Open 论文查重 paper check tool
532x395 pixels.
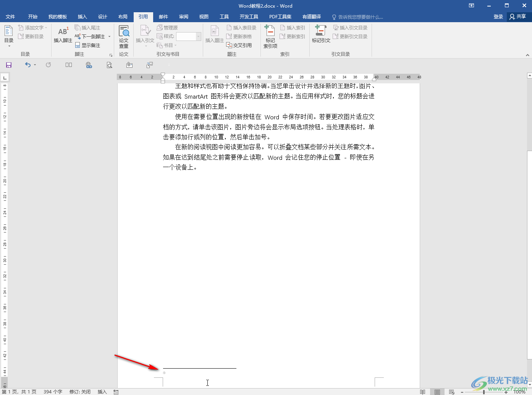(124, 37)
